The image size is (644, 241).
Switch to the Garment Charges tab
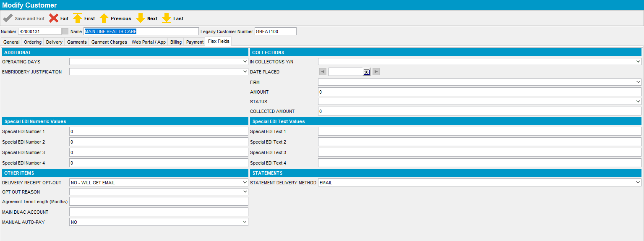tap(109, 42)
